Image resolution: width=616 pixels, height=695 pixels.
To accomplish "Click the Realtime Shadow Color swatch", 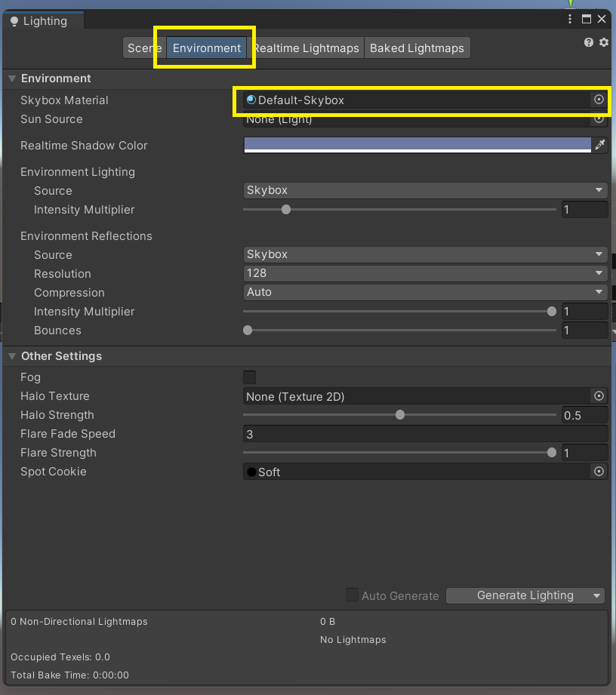I will click(417, 145).
